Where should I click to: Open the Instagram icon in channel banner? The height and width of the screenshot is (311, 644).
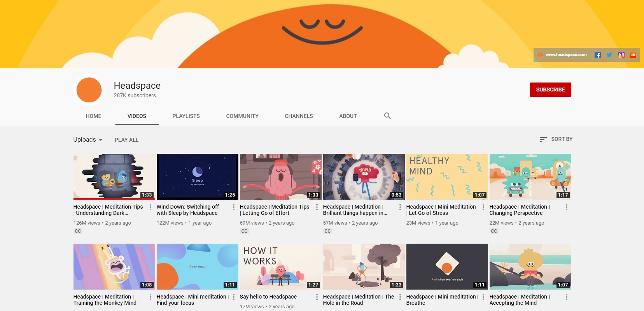click(x=621, y=55)
